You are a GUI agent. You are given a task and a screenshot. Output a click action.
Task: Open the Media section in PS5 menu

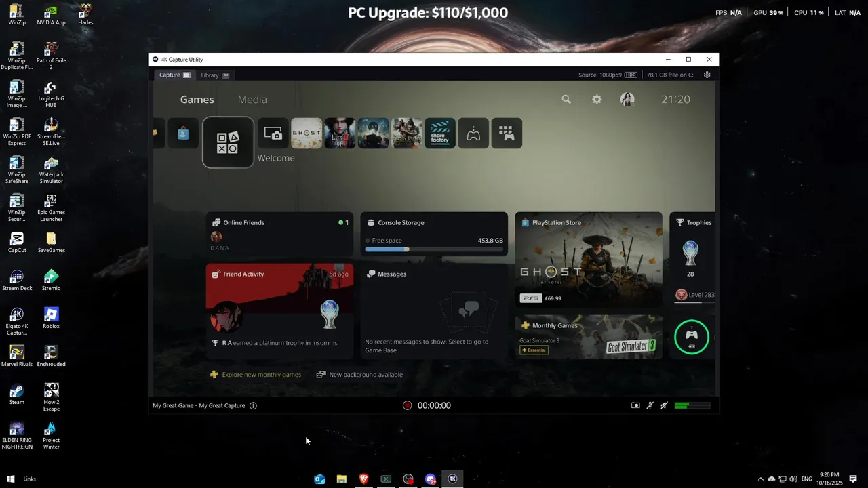(252, 100)
